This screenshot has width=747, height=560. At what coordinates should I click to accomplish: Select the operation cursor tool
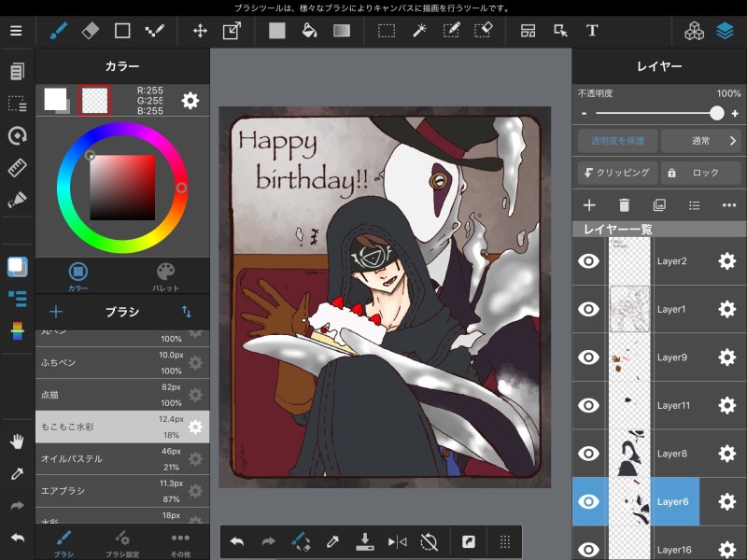coord(560,31)
